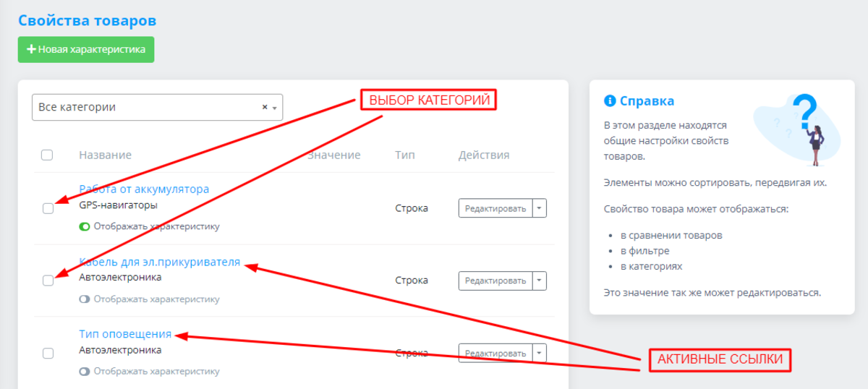Check the Кабель для эл.прикуривателя row checkbox
The image size is (868, 389).
tap(48, 281)
